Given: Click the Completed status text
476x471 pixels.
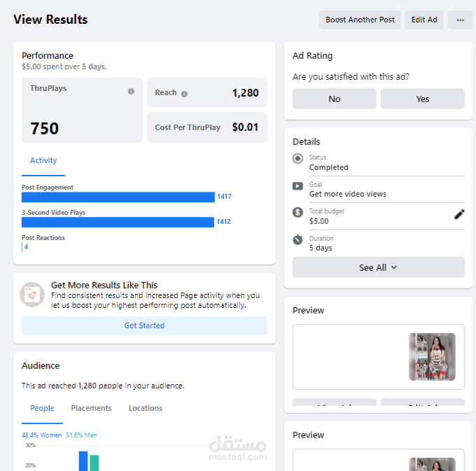Looking at the screenshot, I should [328, 167].
